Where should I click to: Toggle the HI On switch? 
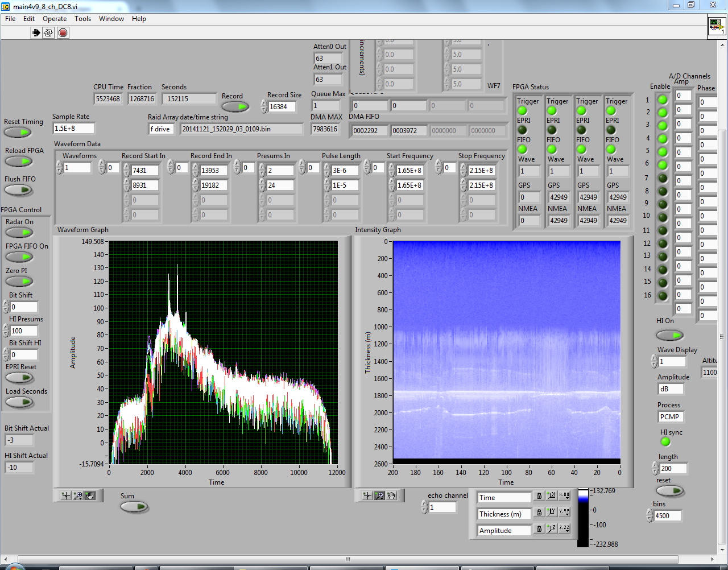(669, 335)
